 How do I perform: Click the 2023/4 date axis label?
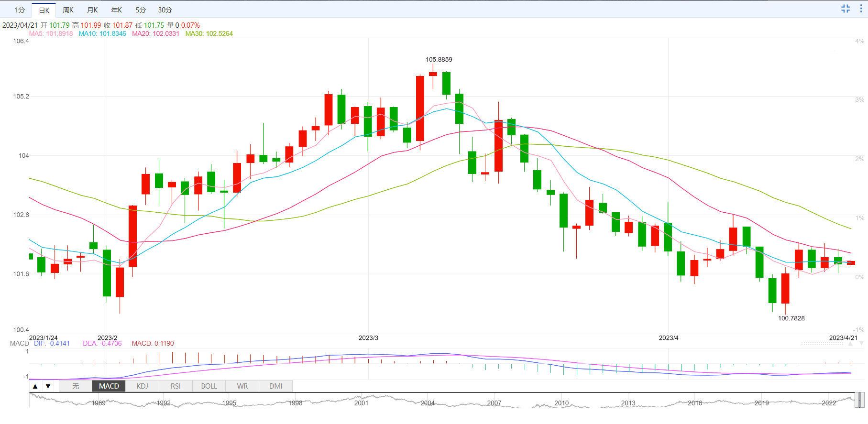pos(669,338)
